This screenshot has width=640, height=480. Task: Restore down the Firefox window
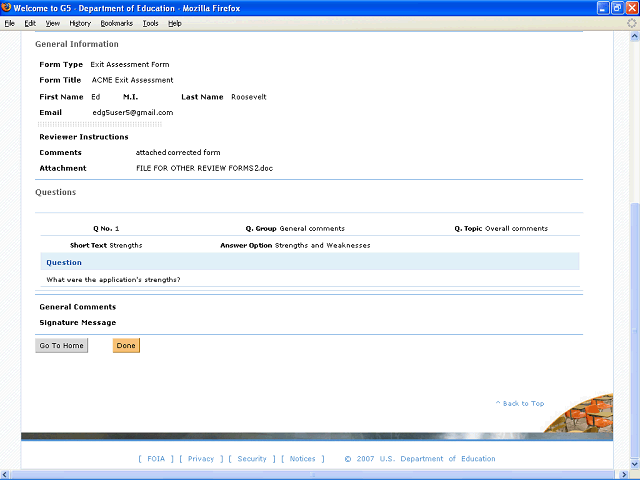tap(618, 8)
